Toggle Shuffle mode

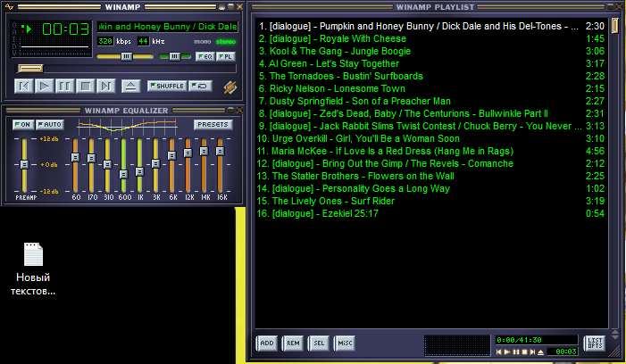click(167, 87)
